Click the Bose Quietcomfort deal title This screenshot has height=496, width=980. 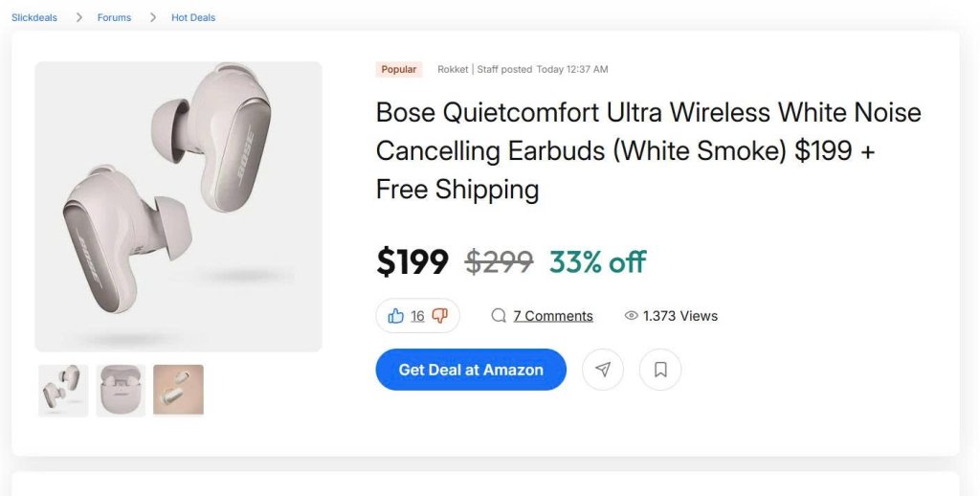pyautogui.click(x=648, y=150)
